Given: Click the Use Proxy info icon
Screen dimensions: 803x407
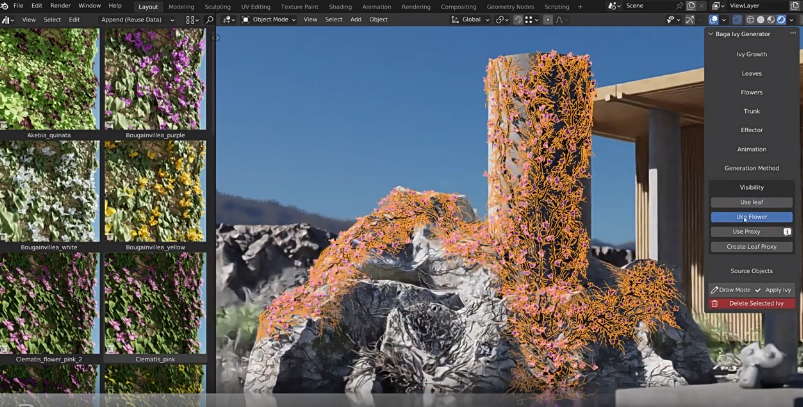Looking at the screenshot, I should [x=787, y=232].
